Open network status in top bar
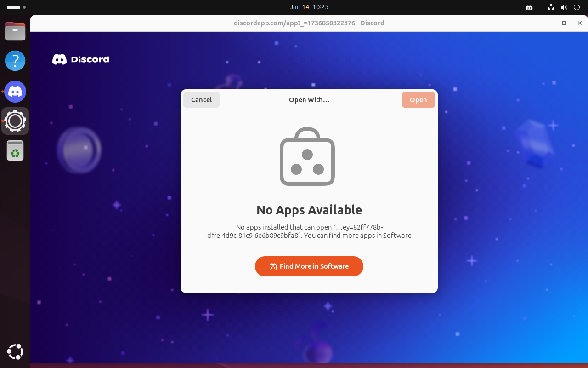 click(551, 7)
